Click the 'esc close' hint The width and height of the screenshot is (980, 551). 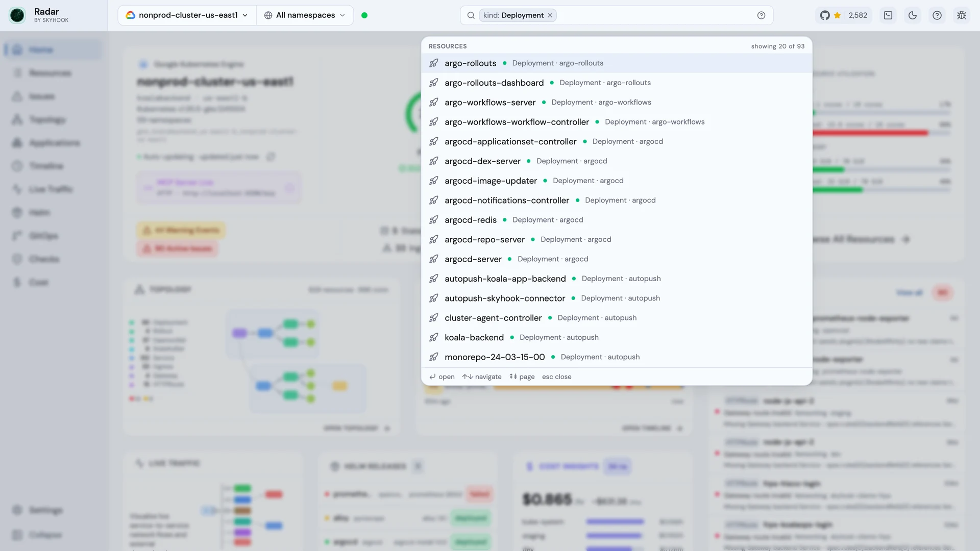point(556,377)
